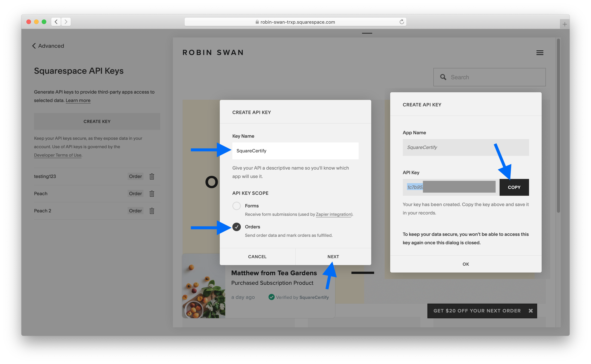The image size is (591, 364).
Task: Open the Developer Terms of Use link
Action: point(58,155)
